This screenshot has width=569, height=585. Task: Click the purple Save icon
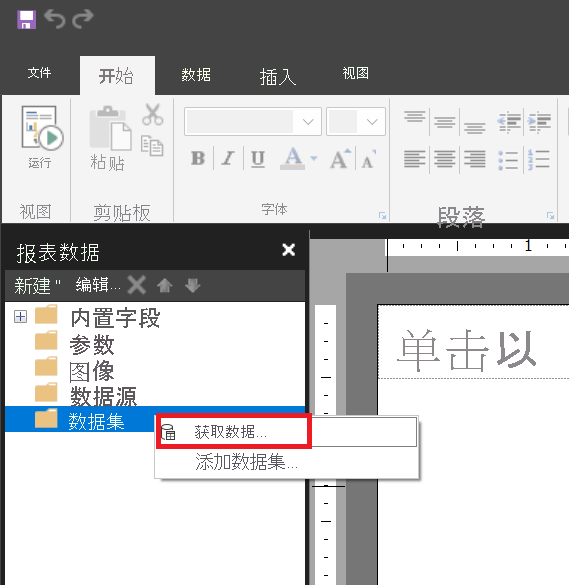click(x=26, y=19)
